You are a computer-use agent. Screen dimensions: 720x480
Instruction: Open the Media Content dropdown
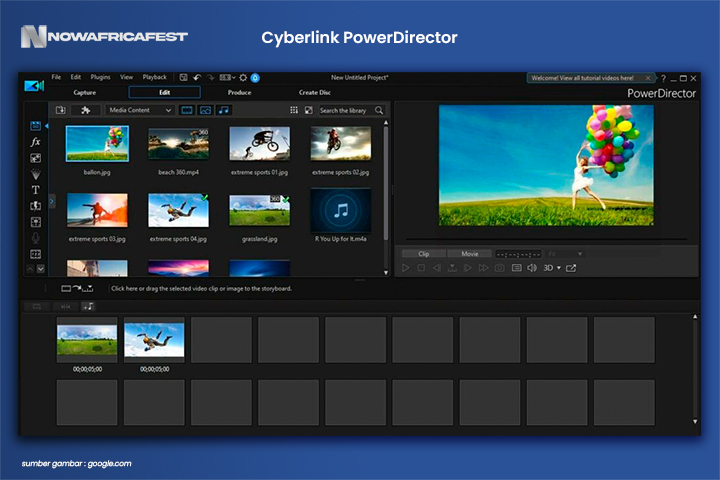click(140, 110)
